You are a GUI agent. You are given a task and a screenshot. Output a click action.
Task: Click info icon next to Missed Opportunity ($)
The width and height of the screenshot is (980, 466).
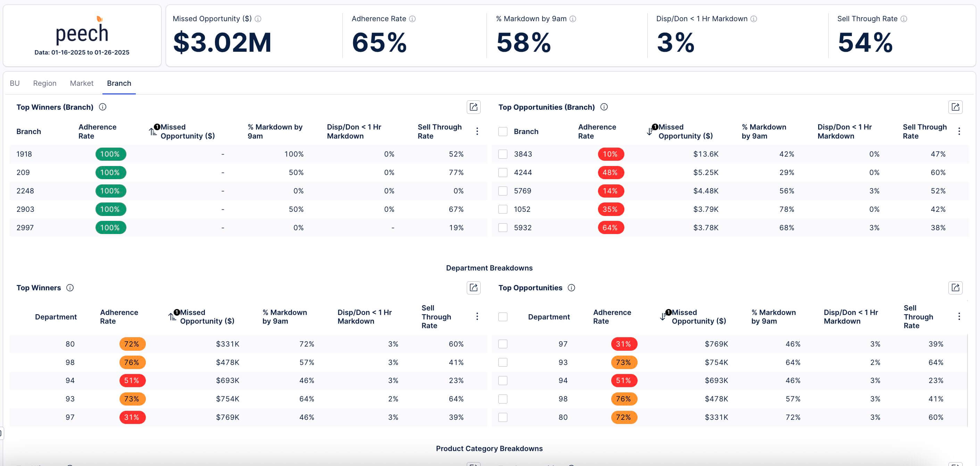(x=258, y=19)
